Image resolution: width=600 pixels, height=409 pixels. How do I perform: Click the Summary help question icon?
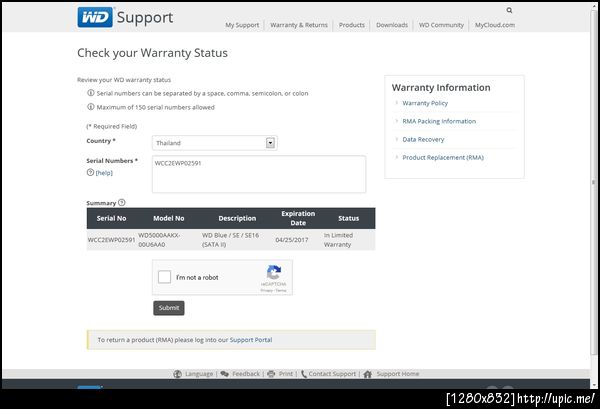tap(122, 202)
